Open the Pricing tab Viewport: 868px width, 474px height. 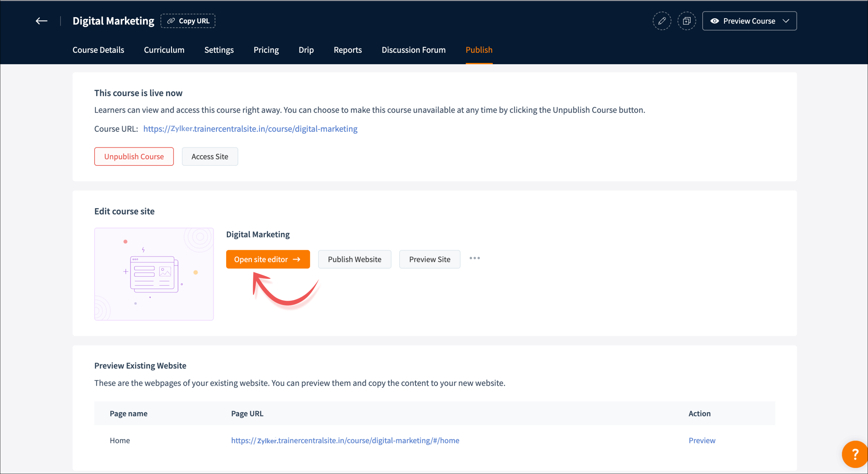click(266, 50)
